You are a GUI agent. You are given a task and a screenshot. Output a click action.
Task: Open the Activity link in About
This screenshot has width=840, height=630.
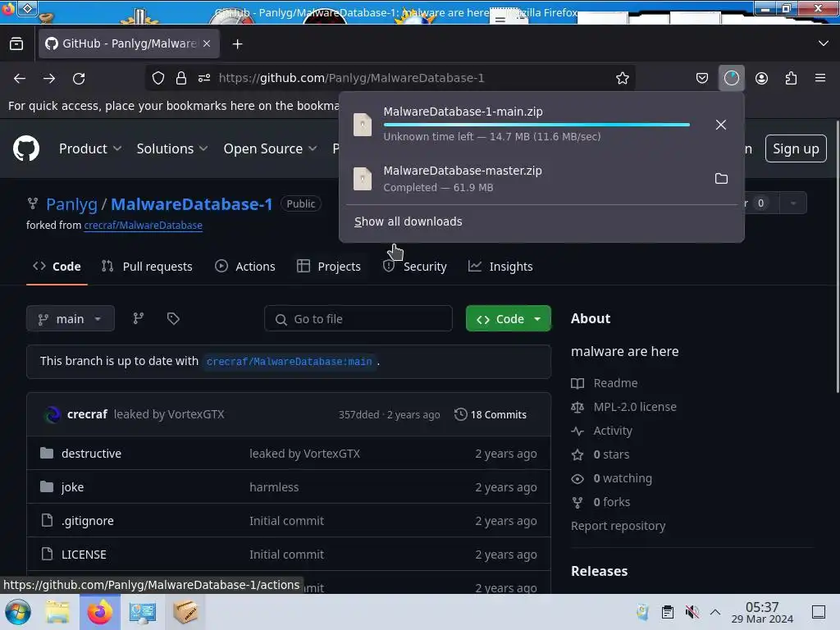[x=601, y=431]
